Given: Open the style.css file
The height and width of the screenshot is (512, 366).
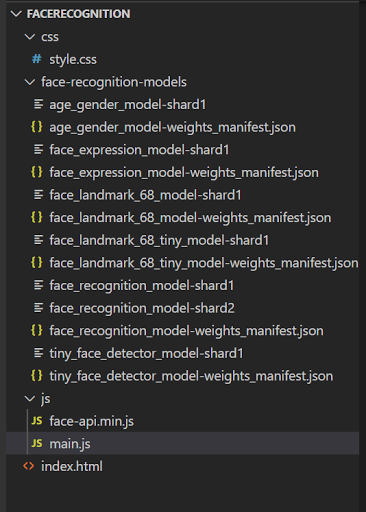Looking at the screenshot, I should (x=73, y=60).
